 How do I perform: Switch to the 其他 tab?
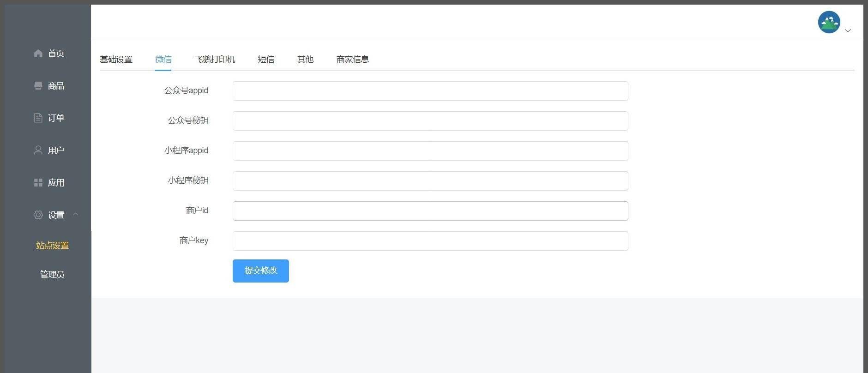pyautogui.click(x=305, y=60)
